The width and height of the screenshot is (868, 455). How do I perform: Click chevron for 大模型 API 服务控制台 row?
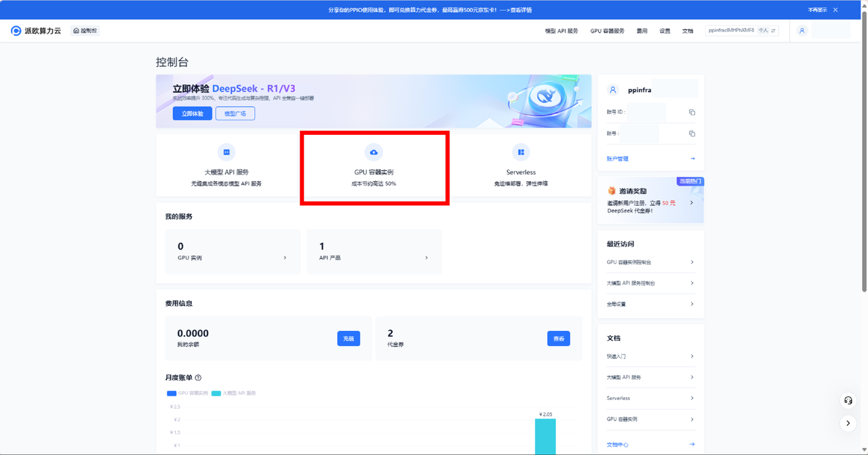click(x=692, y=283)
